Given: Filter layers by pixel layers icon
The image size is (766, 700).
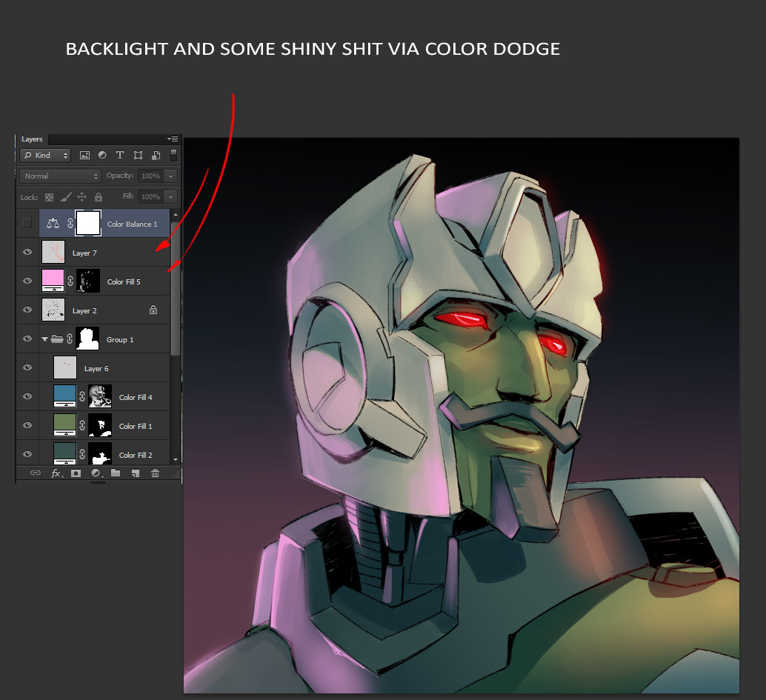Looking at the screenshot, I should coord(84,156).
